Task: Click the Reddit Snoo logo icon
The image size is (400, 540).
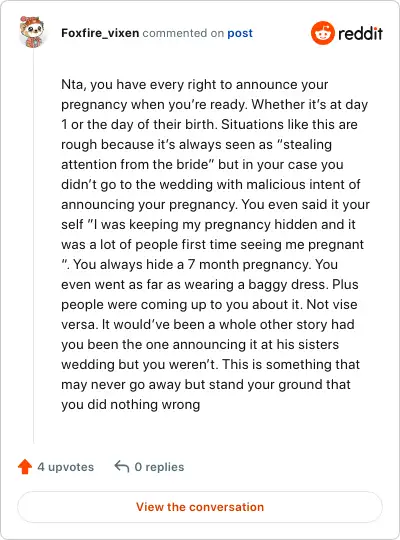Action: [322, 33]
